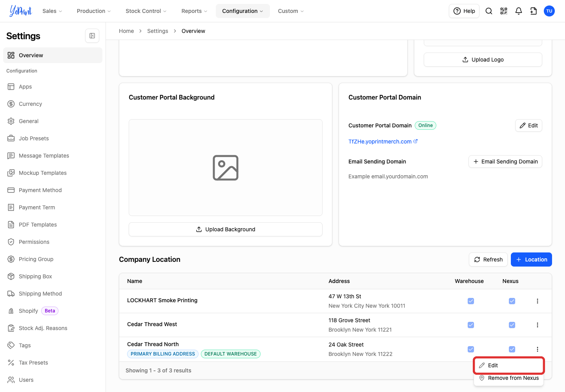Click the YoPrint logo
Screen dimensions: 565x392
21,11
